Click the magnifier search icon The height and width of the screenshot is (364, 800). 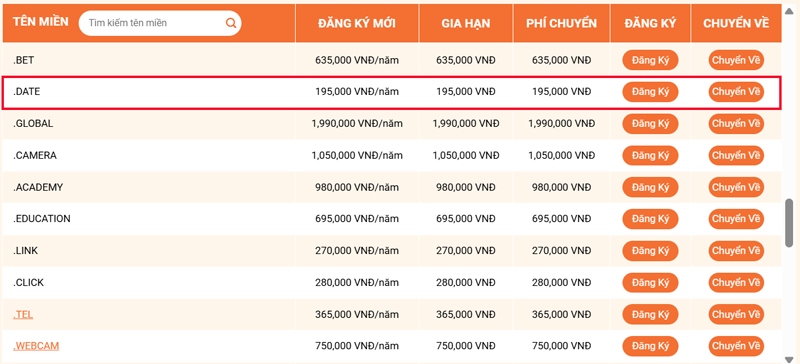pyautogui.click(x=231, y=23)
